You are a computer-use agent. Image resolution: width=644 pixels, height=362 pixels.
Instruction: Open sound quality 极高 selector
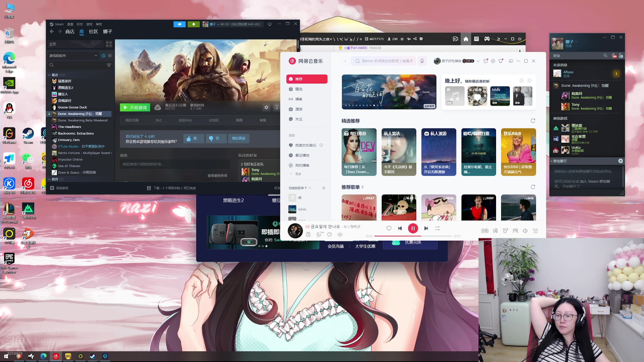[x=485, y=231]
